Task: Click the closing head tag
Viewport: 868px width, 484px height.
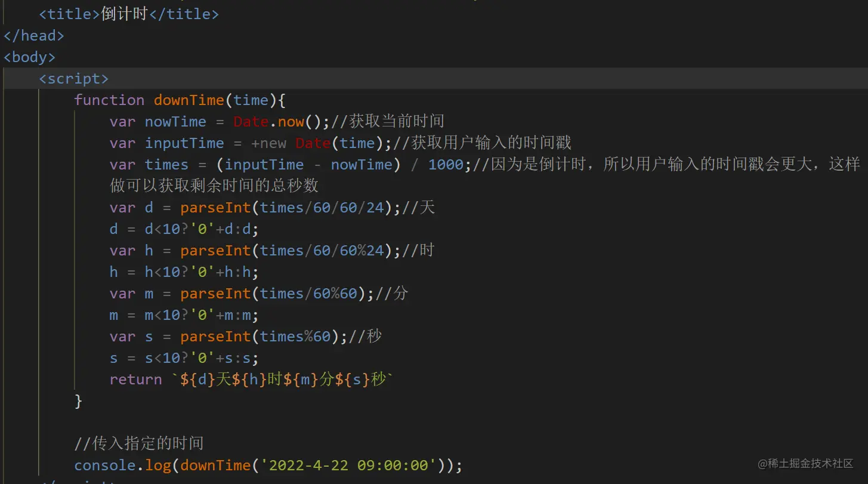Action: pyautogui.click(x=33, y=35)
